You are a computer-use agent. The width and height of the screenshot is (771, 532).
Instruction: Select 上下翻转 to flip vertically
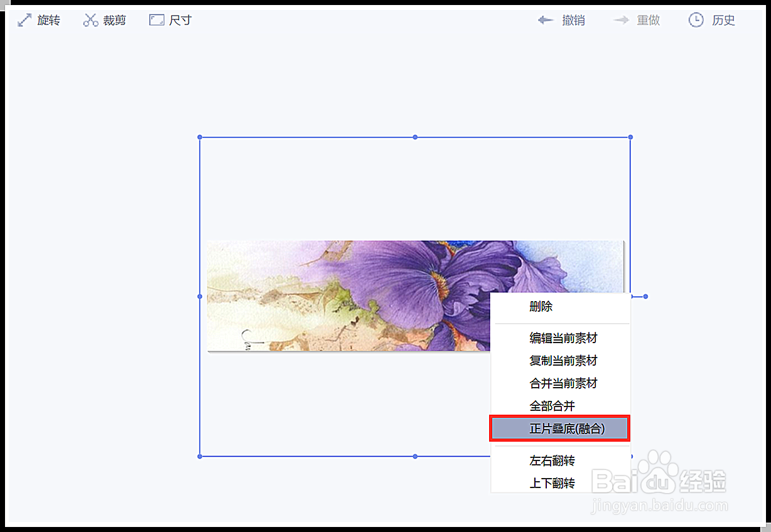point(552,483)
